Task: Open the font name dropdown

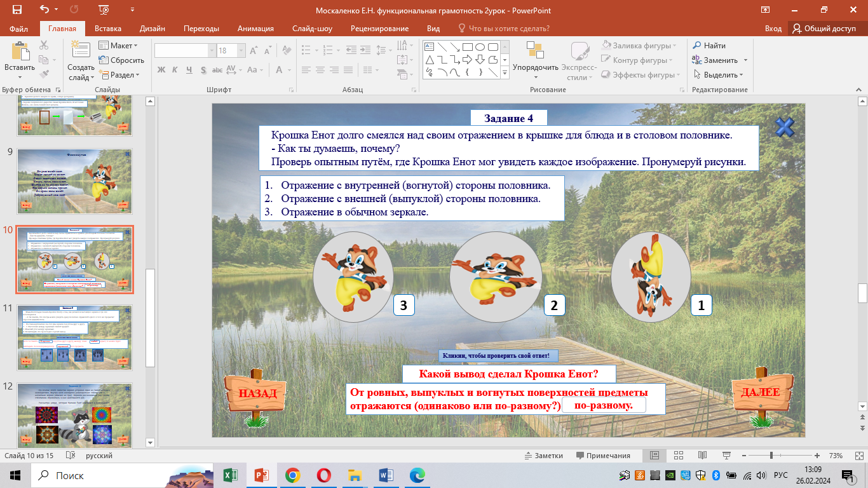Action: (212, 51)
